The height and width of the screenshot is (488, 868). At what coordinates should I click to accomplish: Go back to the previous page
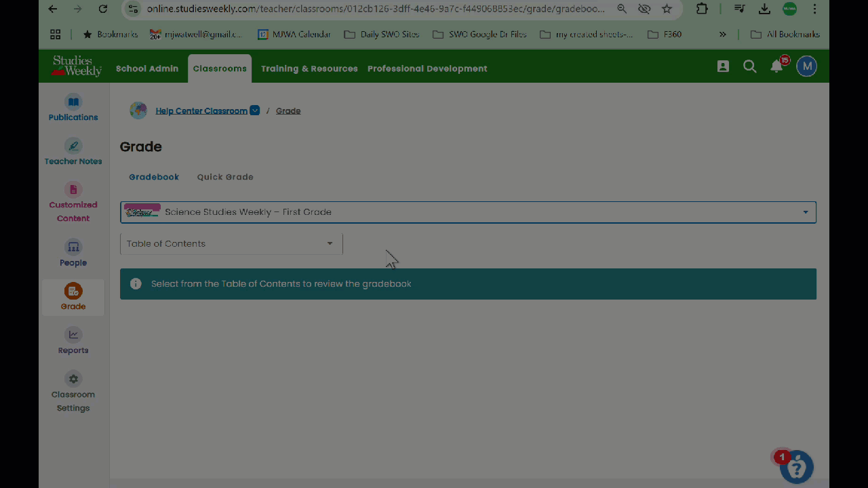[53, 9]
